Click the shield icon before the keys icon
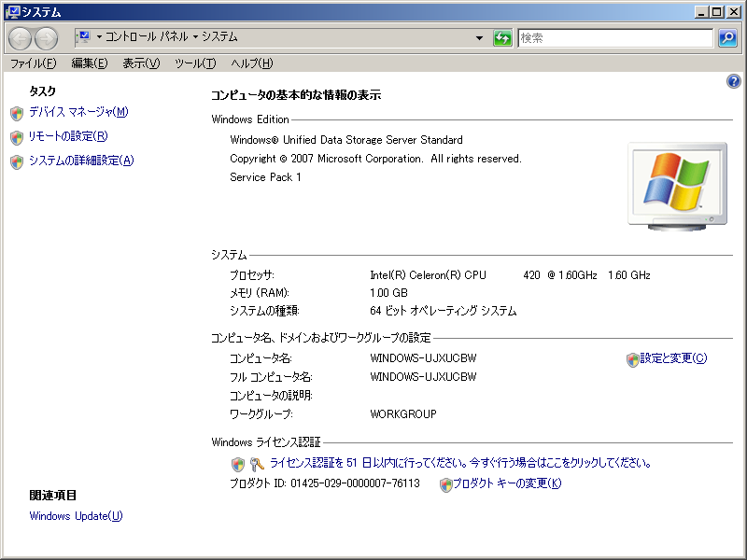Screen dimensions: 747x560 tap(238, 464)
